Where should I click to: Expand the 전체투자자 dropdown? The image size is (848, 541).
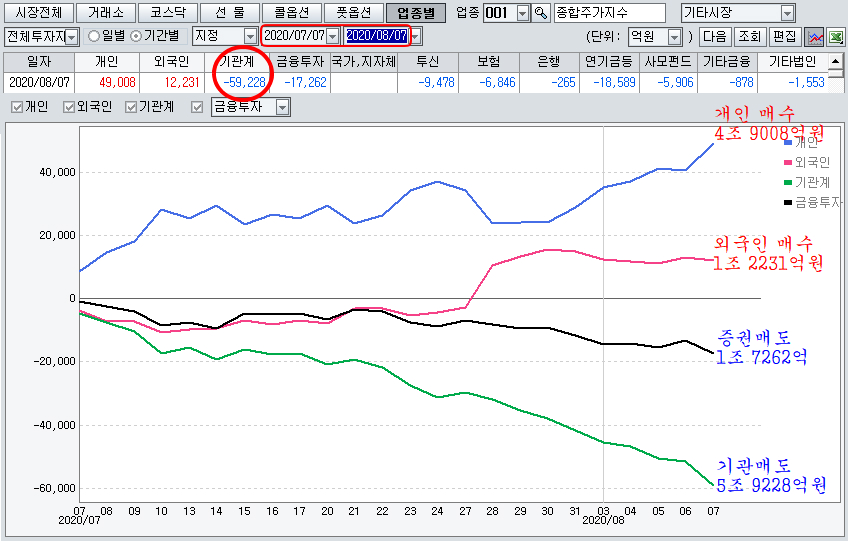tap(71, 37)
